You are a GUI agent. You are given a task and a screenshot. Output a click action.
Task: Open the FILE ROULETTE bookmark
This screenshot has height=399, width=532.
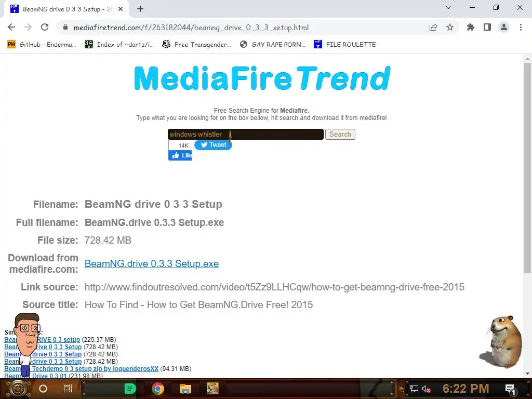345,45
